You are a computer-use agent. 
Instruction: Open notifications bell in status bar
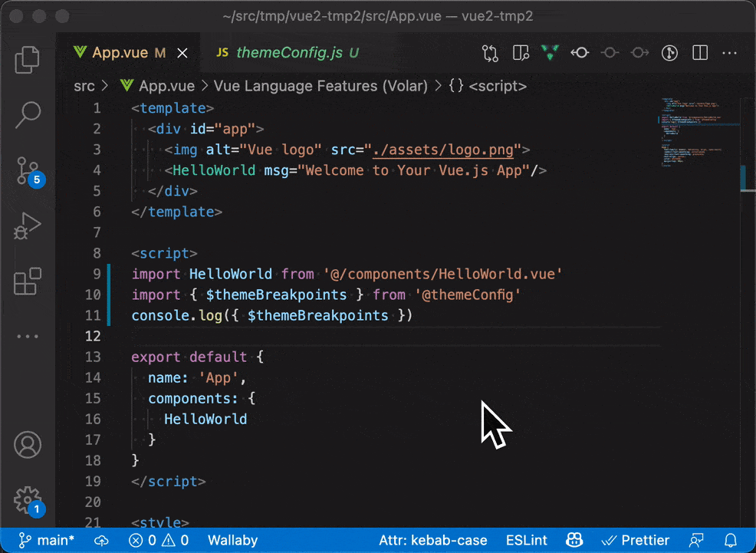click(x=731, y=540)
